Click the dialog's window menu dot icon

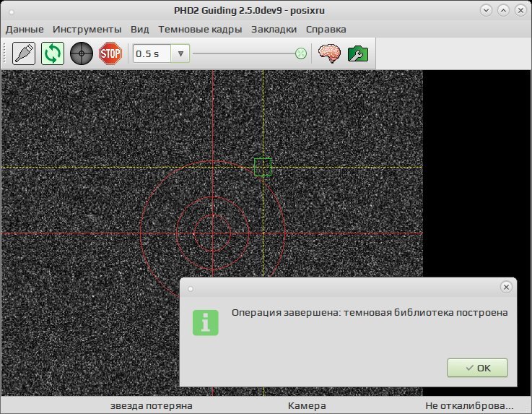tap(191, 289)
